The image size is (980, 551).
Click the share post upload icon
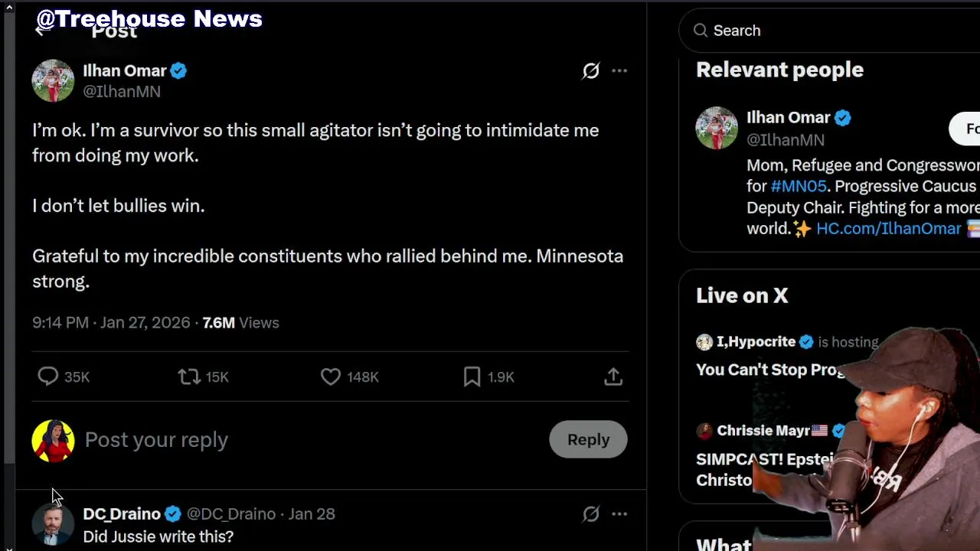(x=613, y=377)
